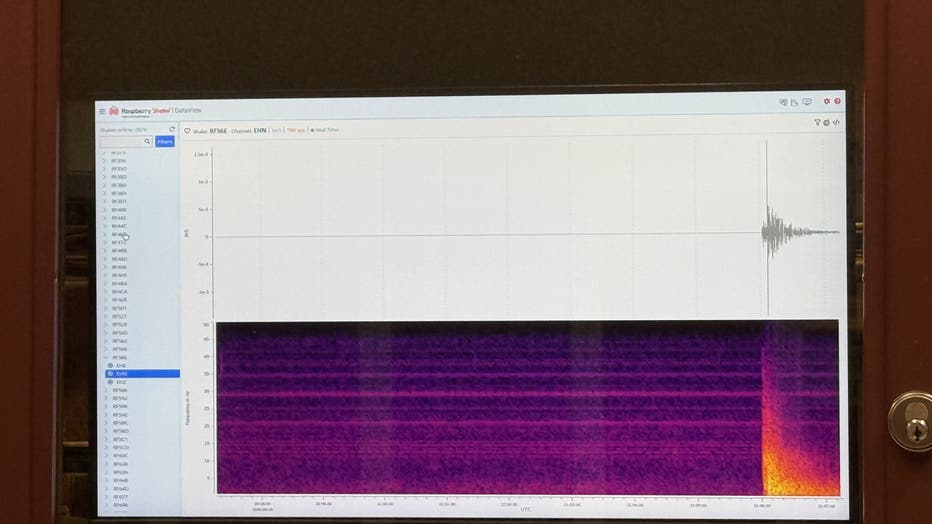Click the monitor display icon in header
Screen dimensions: 932x524
807,102
